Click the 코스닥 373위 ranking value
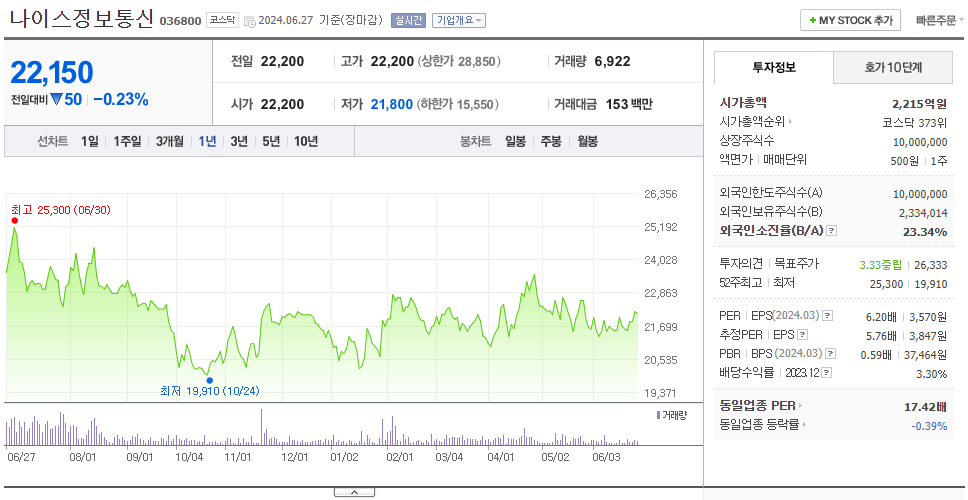Image resolution: width=968 pixels, height=500 pixels. [x=915, y=122]
